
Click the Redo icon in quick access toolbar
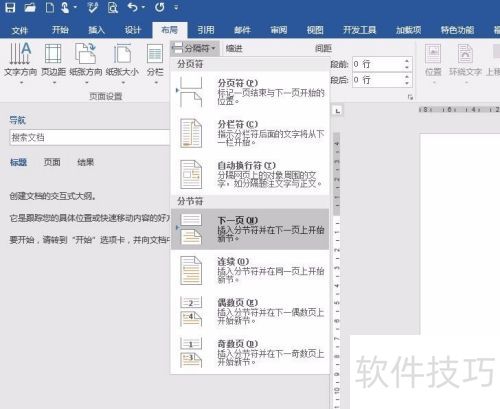tap(160, 7)
